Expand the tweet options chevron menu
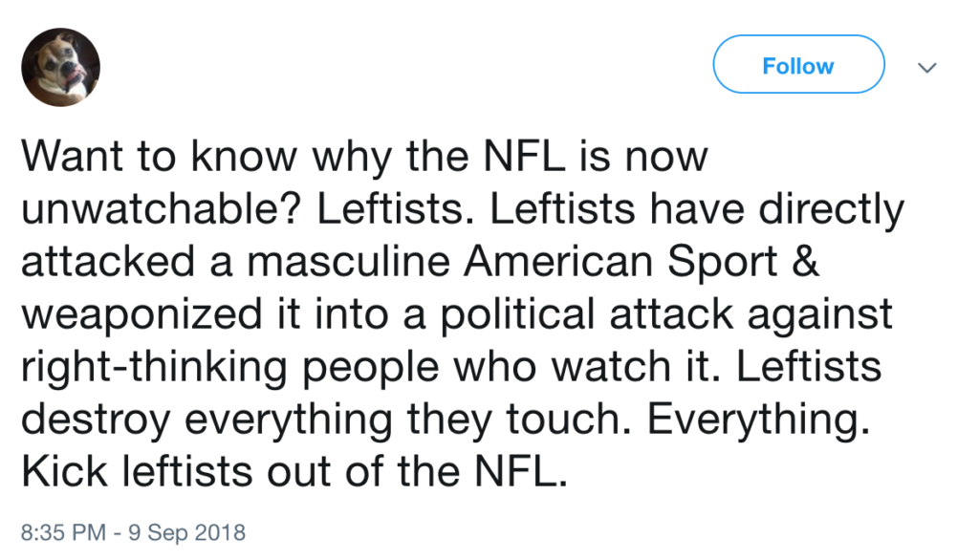 (927, 68)
